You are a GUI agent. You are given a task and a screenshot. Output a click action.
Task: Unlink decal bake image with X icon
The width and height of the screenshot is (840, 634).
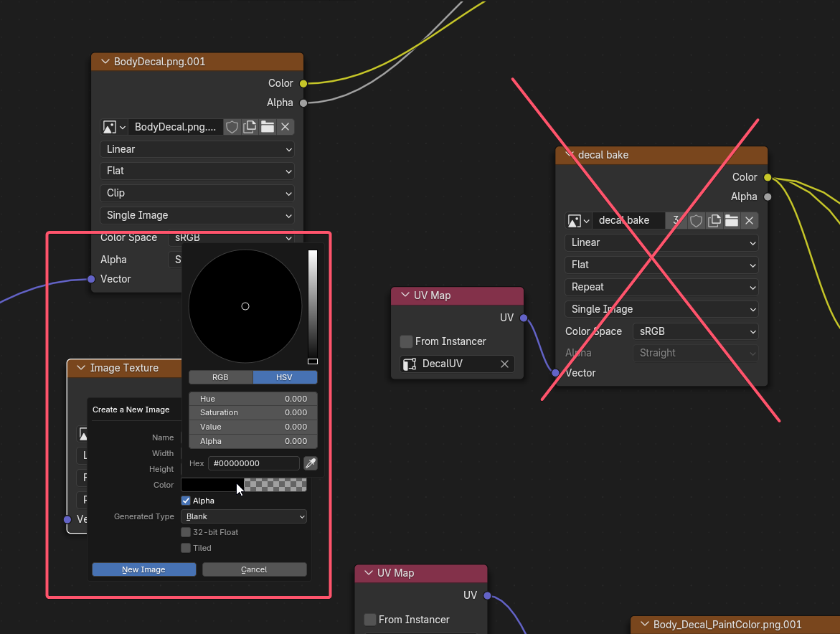[750, 221]
